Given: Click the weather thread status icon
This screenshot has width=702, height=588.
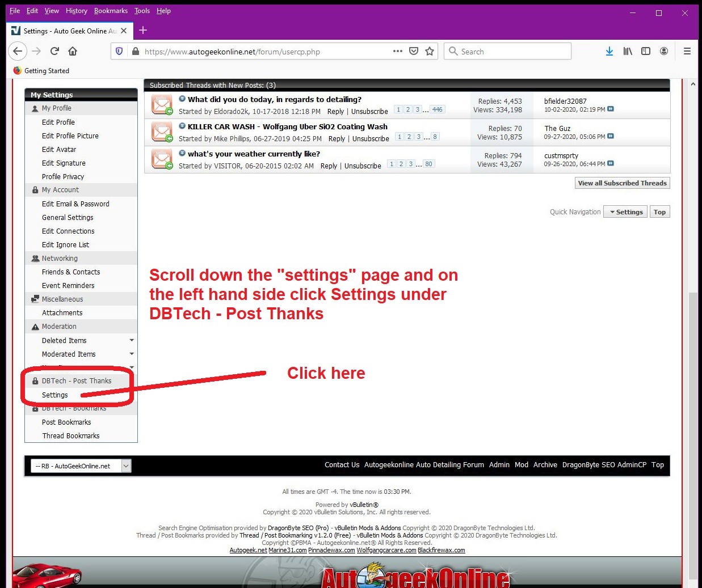Looking at the screenshot, I should pos(162,159).
